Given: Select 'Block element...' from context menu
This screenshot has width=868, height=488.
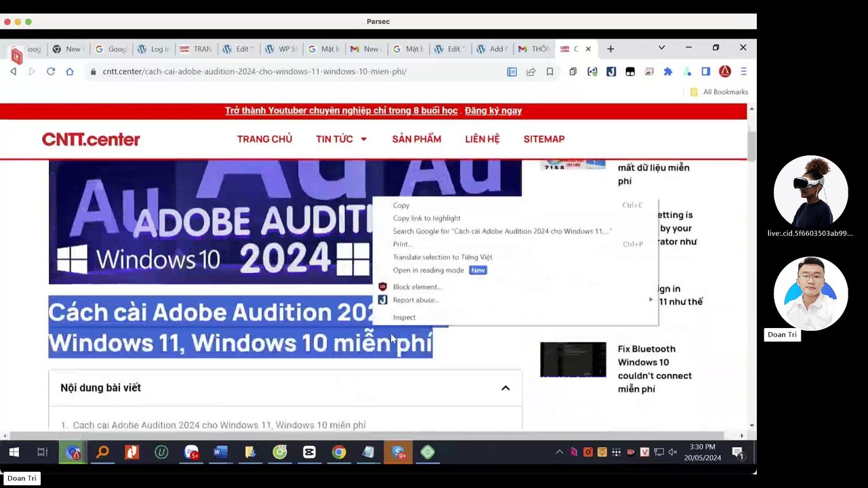Looking at the screenshot, I should point(515,287).
